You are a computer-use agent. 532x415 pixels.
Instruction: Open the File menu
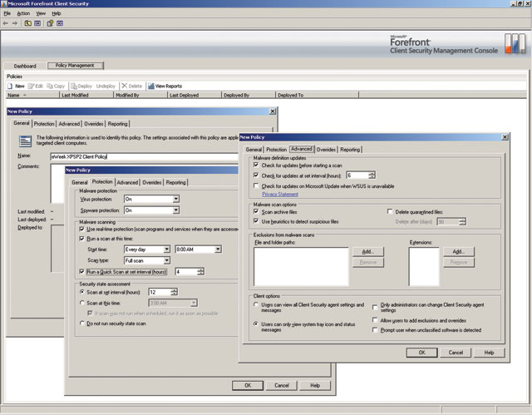click(x=7, y=13)
